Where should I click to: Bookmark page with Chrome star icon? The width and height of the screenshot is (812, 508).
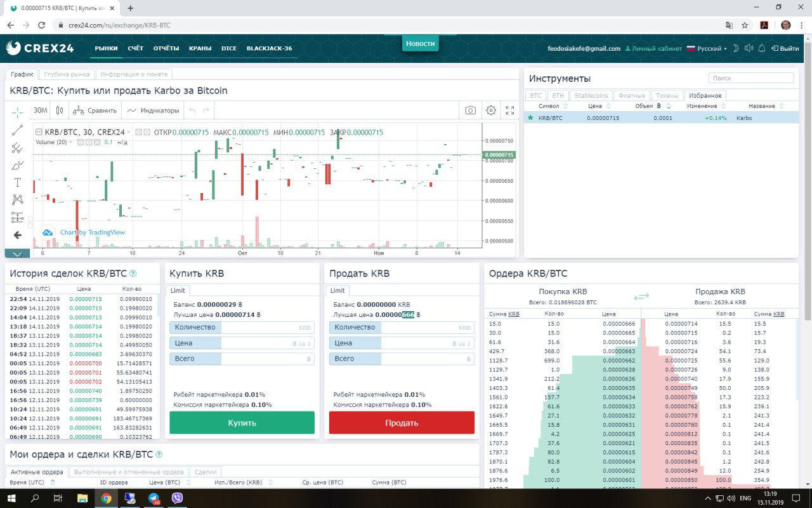[x=745, y=25]
